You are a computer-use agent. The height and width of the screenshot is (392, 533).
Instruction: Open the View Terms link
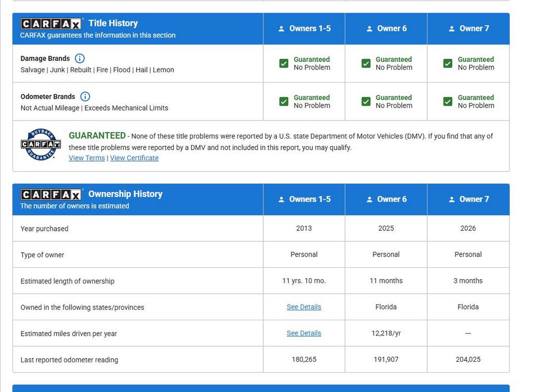[87, 158]
